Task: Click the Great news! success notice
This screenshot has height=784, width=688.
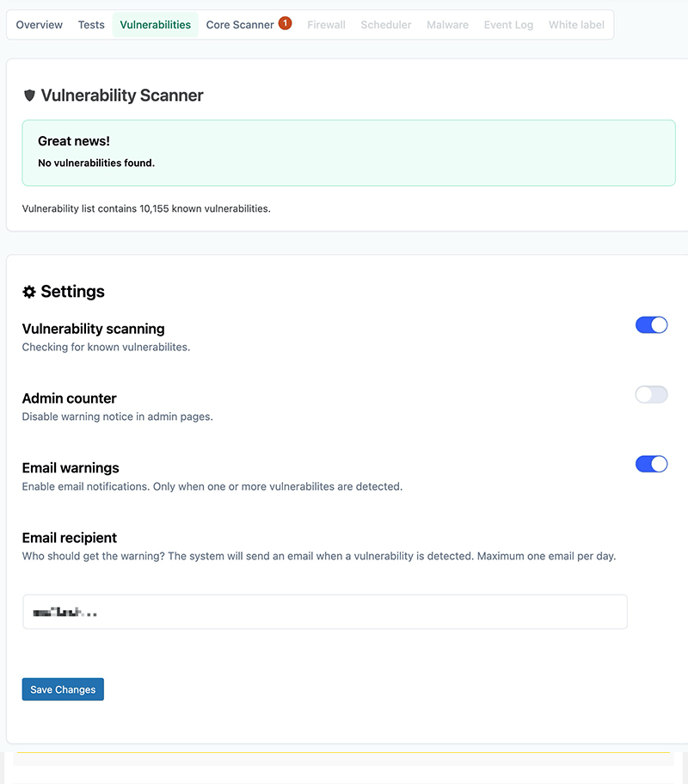Action: coord(348,152)
